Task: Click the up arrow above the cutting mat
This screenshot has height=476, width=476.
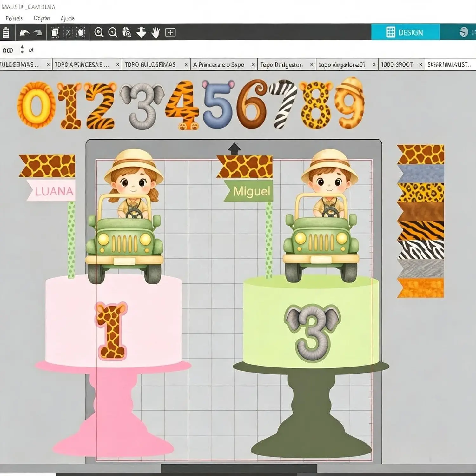Action: pos(234,149)
